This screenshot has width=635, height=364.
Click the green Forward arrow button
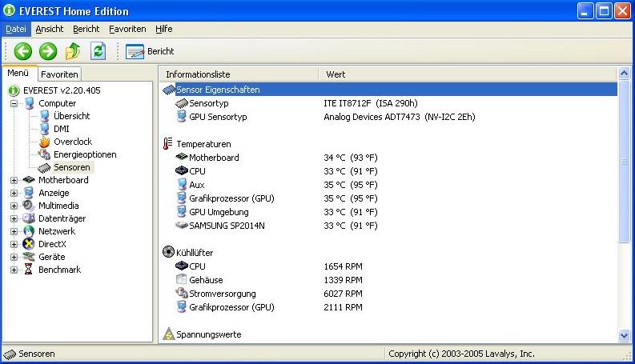click(48, 51)
